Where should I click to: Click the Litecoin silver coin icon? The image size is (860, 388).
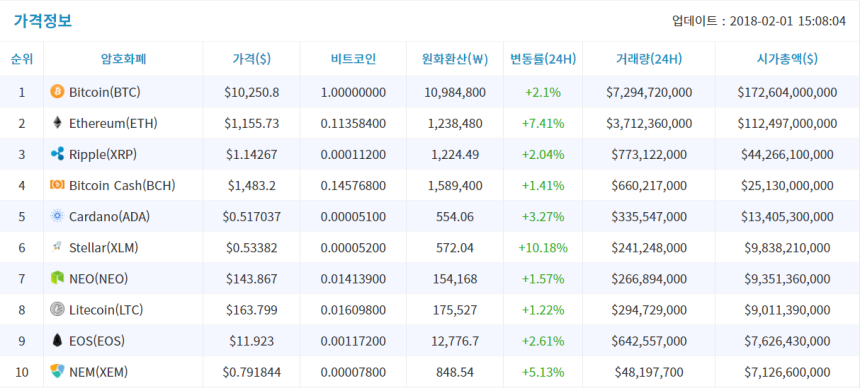tap(57, 310)
